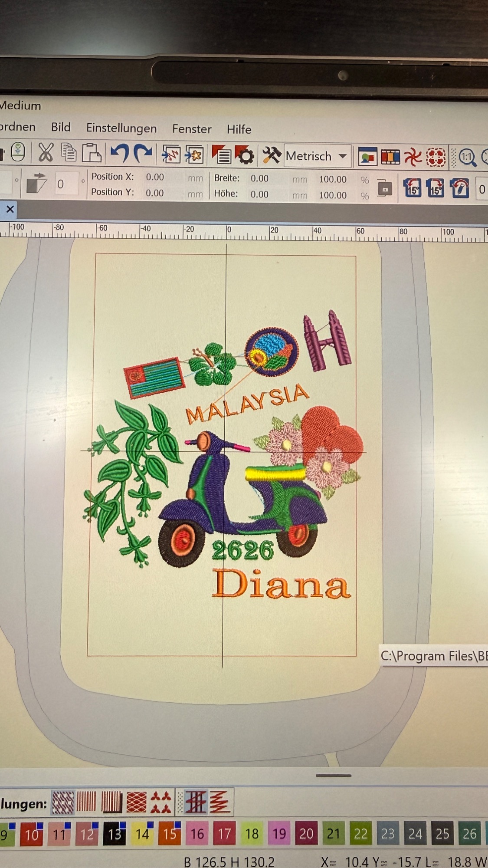Image resolution: width=488 pixels, height=868 pixels.
Task: Open the Hilfe menu
Action: pyautogui.click(x=239, y=129)
